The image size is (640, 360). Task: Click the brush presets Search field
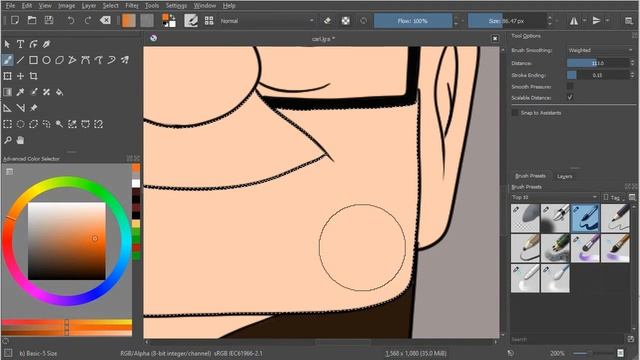pos(567,339)
